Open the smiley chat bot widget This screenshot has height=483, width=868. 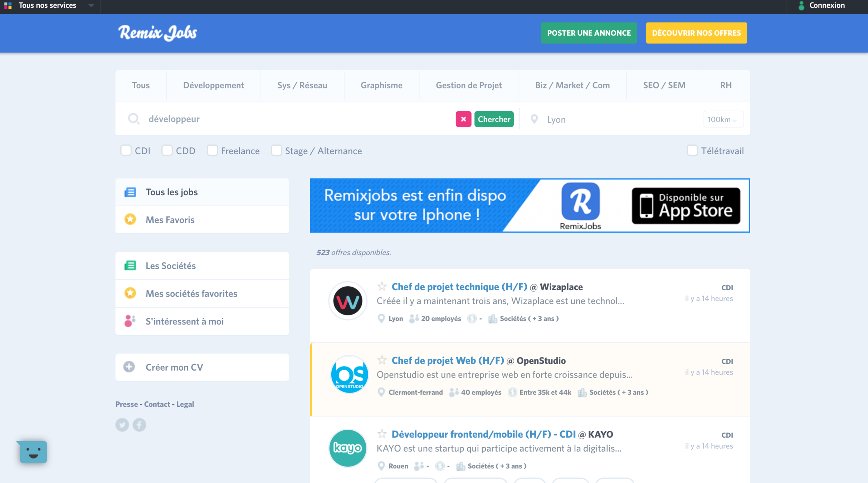point(33,452)
